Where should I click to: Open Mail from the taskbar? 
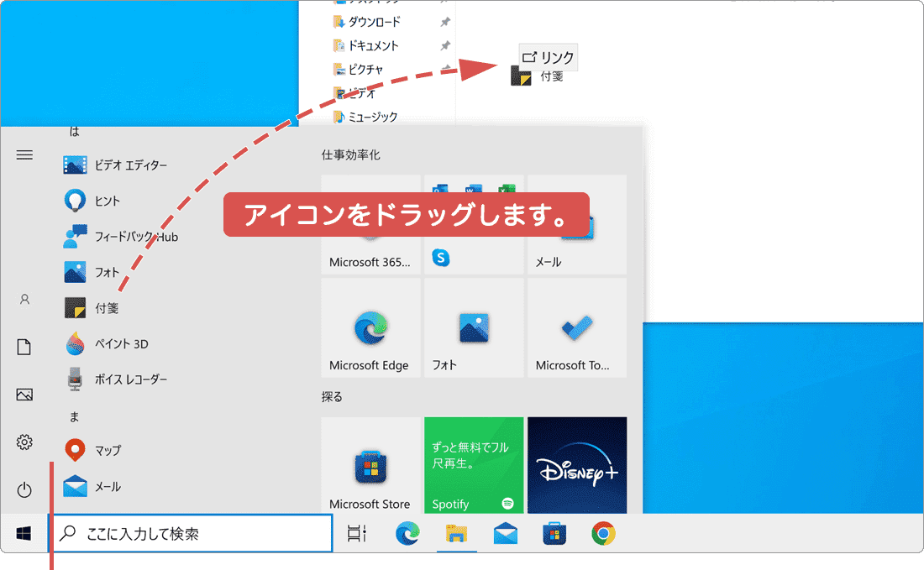point(505,532)
